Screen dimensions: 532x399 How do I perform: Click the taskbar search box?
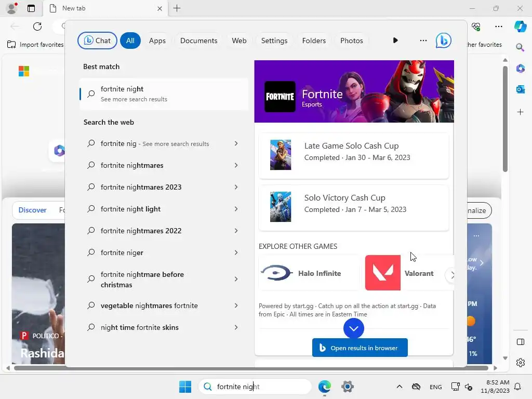(x=255, y=387)
